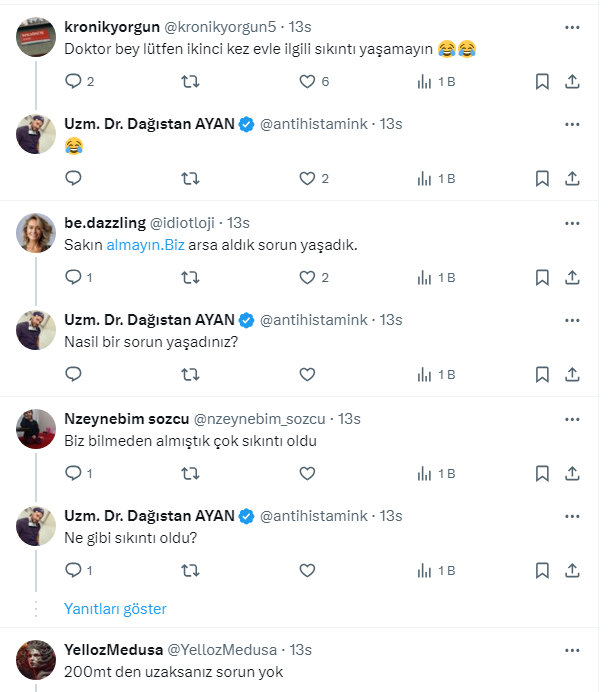Retweet the Nzeynebim sozcu tweet
Image resolution: width=614 pixels, height=692 pixels.
click(190, 473)
